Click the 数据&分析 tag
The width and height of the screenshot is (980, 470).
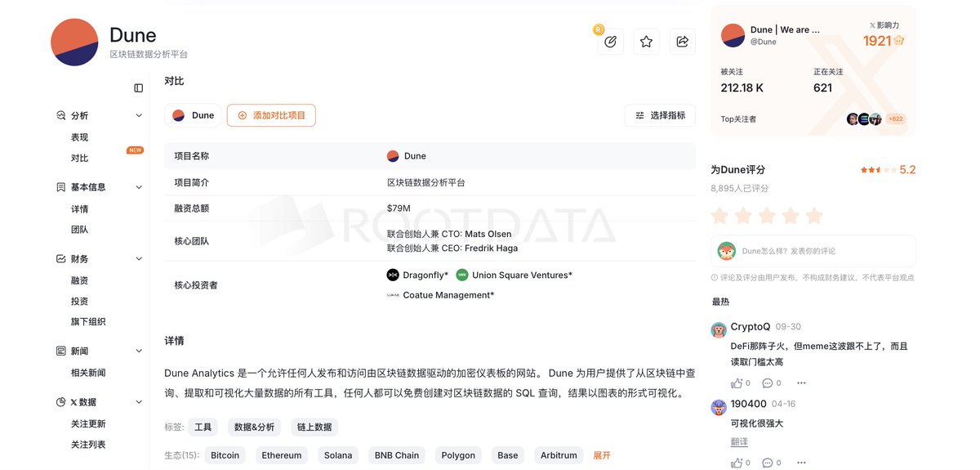pos(254,427)
